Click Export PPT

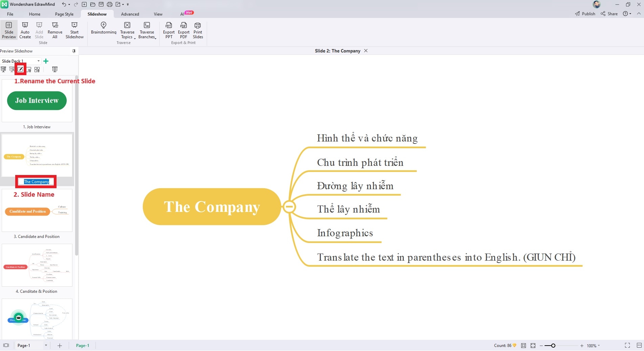(169, 30)
